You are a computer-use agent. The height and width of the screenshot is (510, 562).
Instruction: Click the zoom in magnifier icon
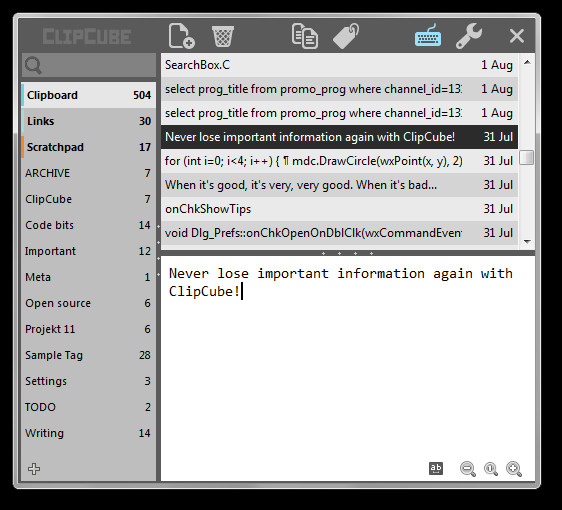(x=514, y=469)
